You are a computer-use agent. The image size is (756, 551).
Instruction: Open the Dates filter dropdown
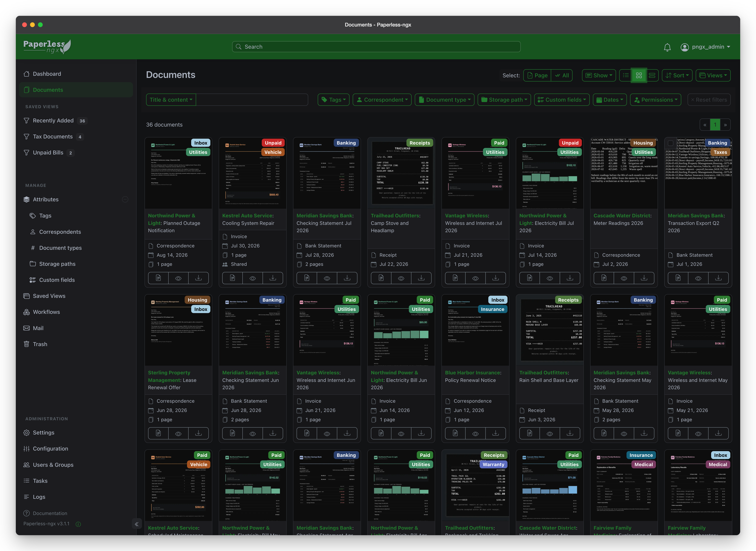coord(610,100)
